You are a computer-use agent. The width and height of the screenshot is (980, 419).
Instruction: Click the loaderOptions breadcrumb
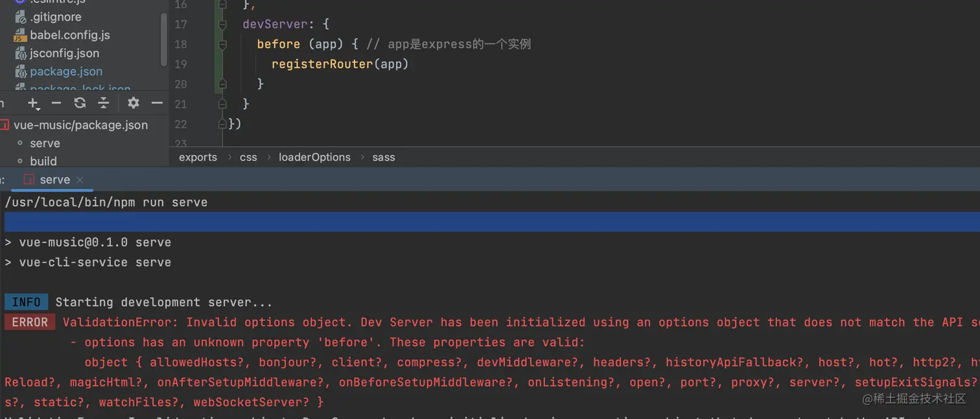314,157
